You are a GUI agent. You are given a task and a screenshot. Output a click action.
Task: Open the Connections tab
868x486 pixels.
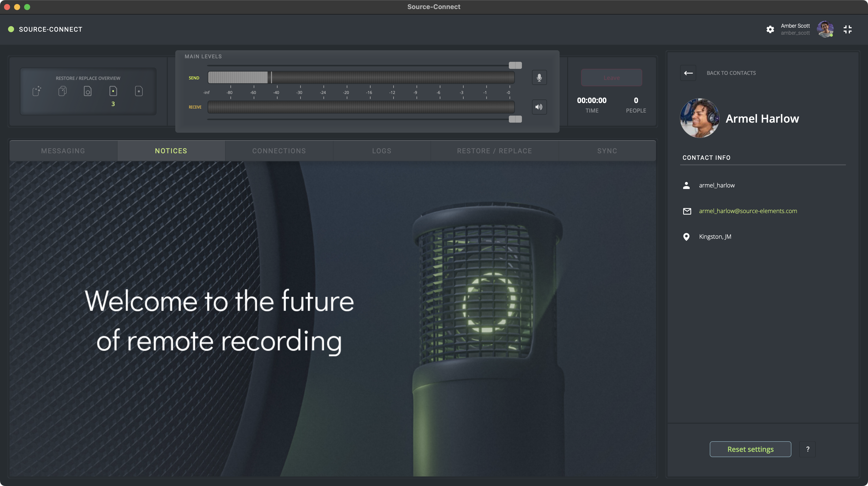click(x=279, y=151)
